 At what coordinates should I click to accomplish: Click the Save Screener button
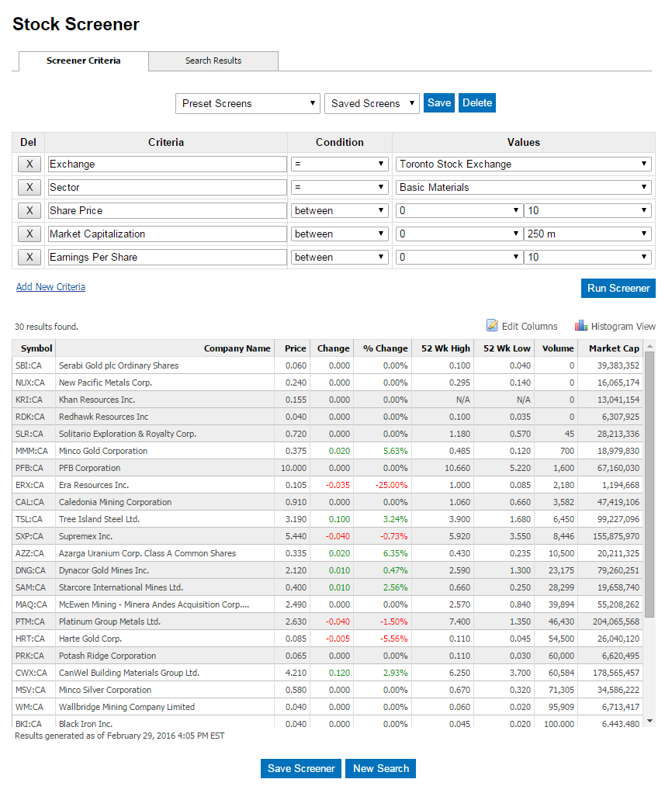[x=301, y=768]
